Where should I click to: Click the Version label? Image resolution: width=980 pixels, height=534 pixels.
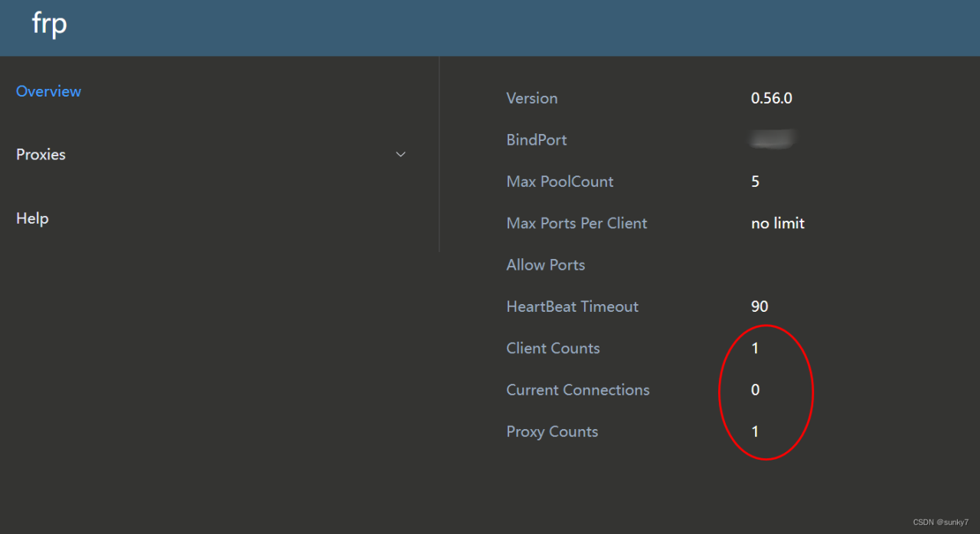click(x=531, y=98)
